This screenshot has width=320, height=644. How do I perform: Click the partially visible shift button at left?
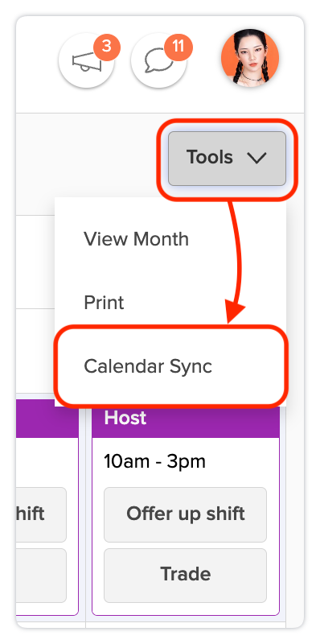point(41,514)
